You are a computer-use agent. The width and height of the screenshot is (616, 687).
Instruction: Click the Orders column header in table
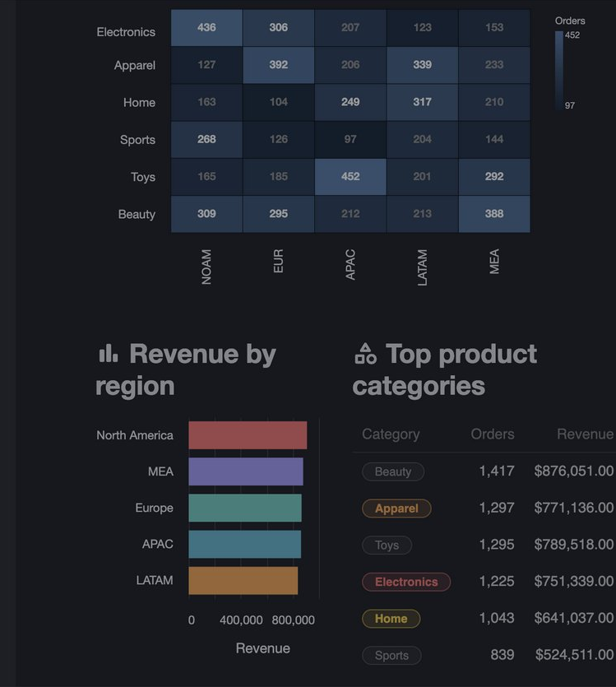pyautogui.click(x=493, y=434)
